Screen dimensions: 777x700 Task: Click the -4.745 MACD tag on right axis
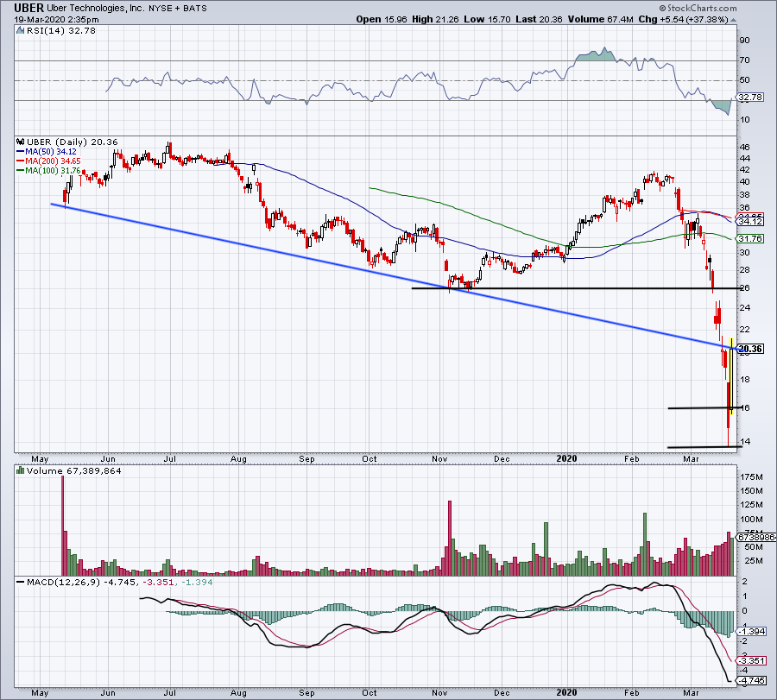point(752,681)
